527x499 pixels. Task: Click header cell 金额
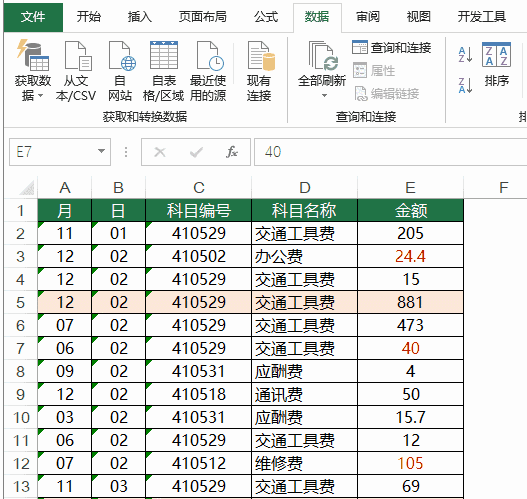pos(410,211)
